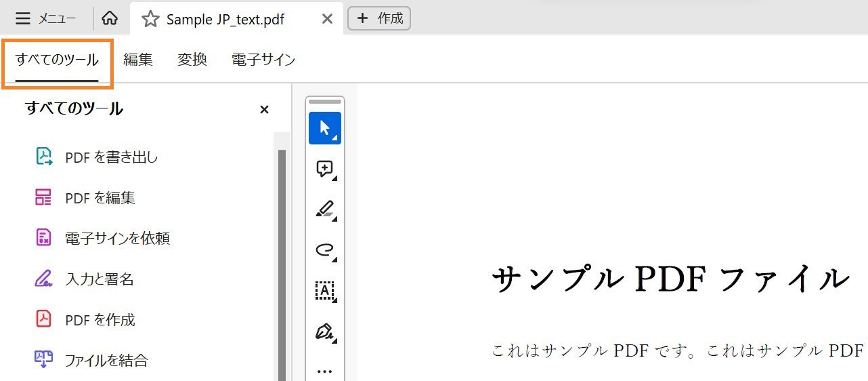Click the ファイルを結合 icon
The height and width of the screenshot is (381, 868).
coord(43,359)
